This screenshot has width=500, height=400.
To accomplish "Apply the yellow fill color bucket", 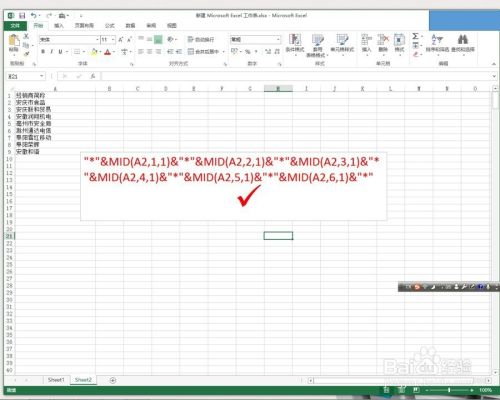I will 94,52.
